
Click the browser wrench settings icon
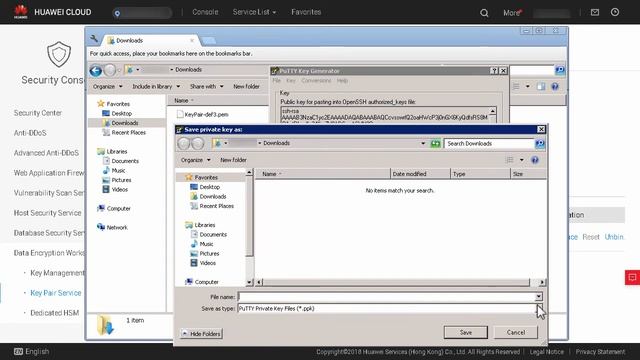pyautogui.click(x=94, y=39)
